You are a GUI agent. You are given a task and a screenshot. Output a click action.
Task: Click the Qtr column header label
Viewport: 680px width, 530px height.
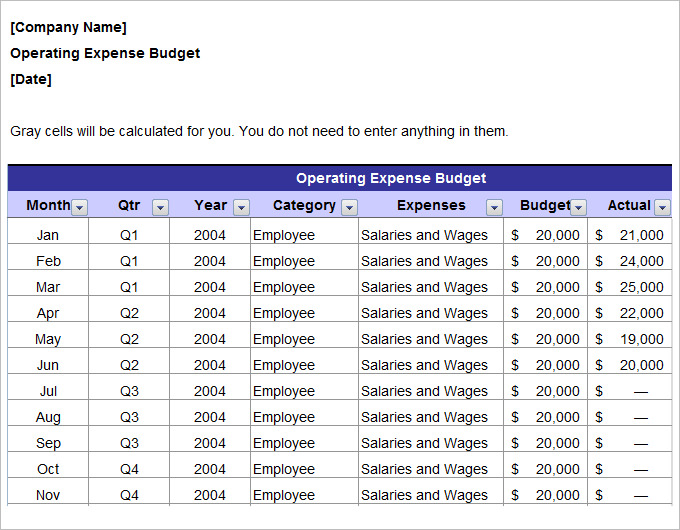(129, 205)
